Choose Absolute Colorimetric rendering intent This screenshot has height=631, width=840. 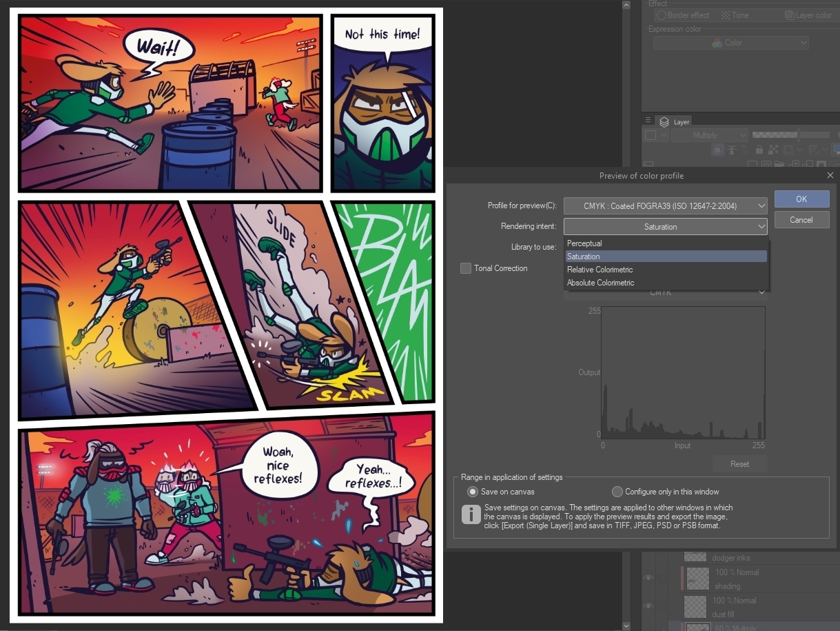click(x=665, y=283)
